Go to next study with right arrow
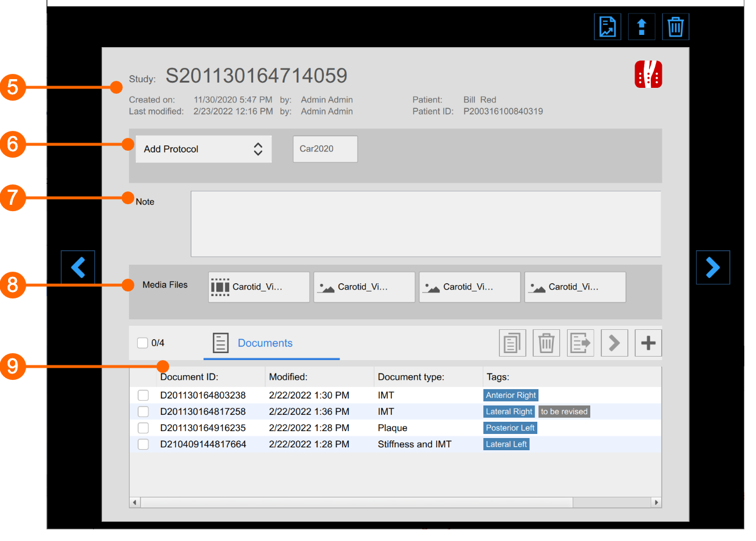756x541 pixels. click(712, 268)
